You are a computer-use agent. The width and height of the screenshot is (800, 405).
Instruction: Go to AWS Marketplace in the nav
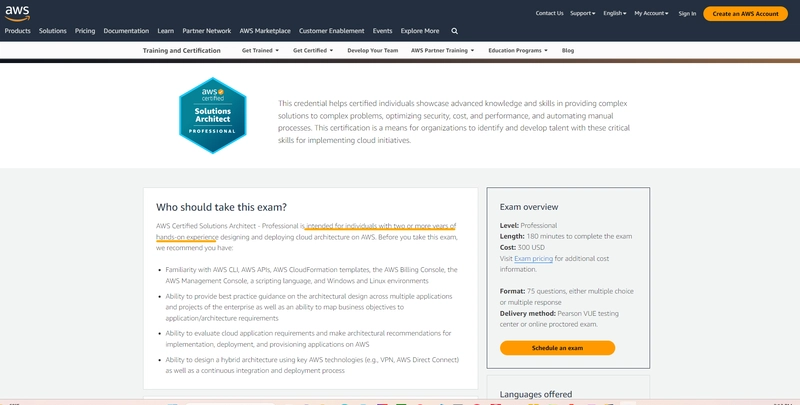click(x=267, y=31)
